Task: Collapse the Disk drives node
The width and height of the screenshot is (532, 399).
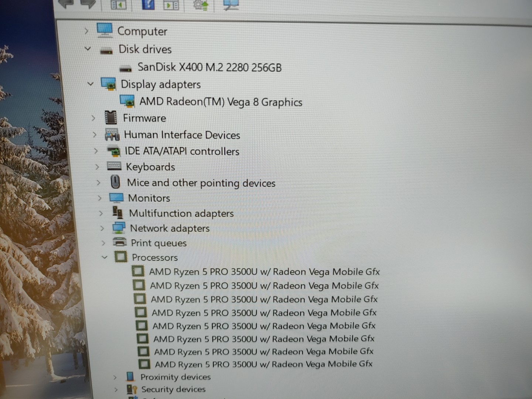Action: click(x=88, y=48)
